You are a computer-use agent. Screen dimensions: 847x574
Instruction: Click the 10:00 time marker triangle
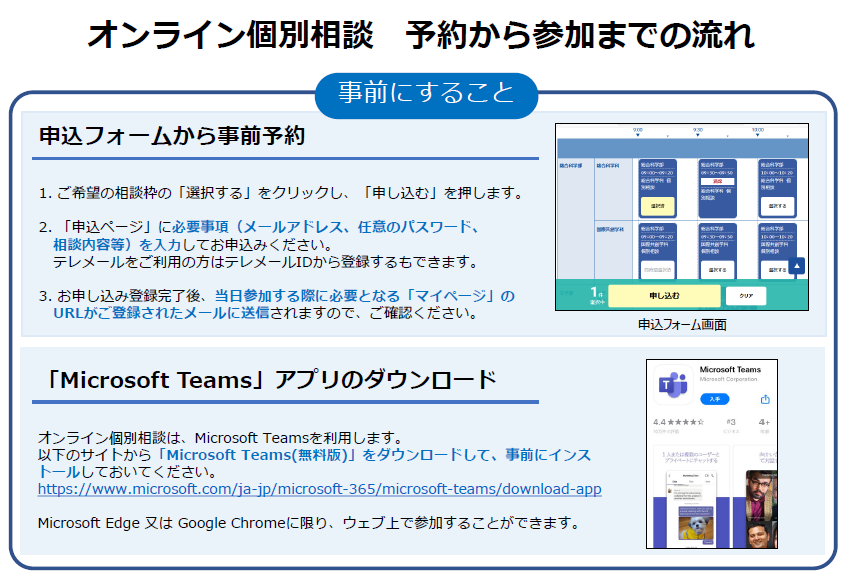pyautogui.click(x=757, y=134)
